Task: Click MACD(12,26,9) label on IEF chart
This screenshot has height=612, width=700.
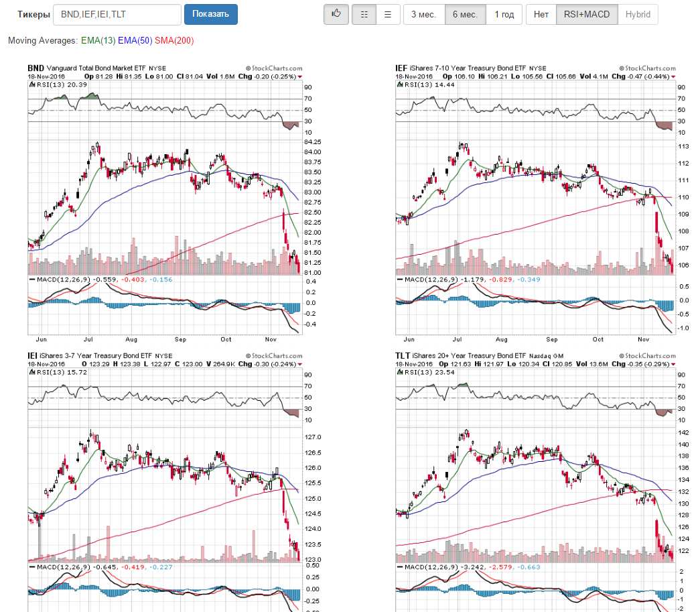Action: (431, 280)
